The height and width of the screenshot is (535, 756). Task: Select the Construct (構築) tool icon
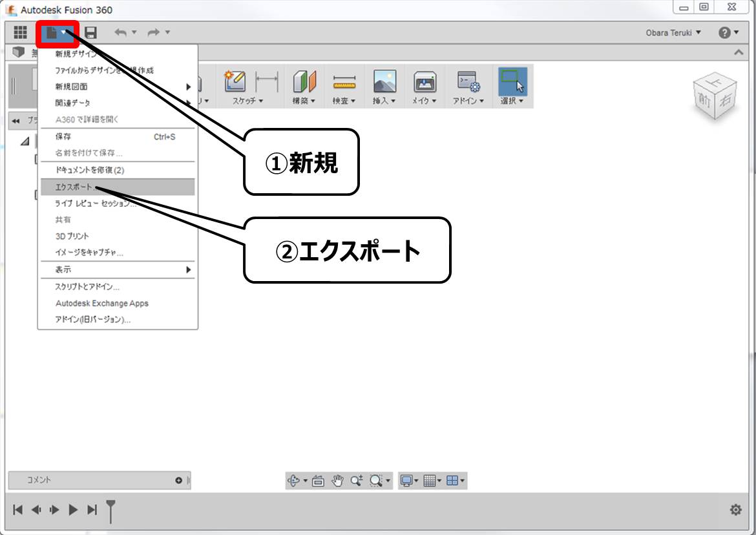point(304,81)
